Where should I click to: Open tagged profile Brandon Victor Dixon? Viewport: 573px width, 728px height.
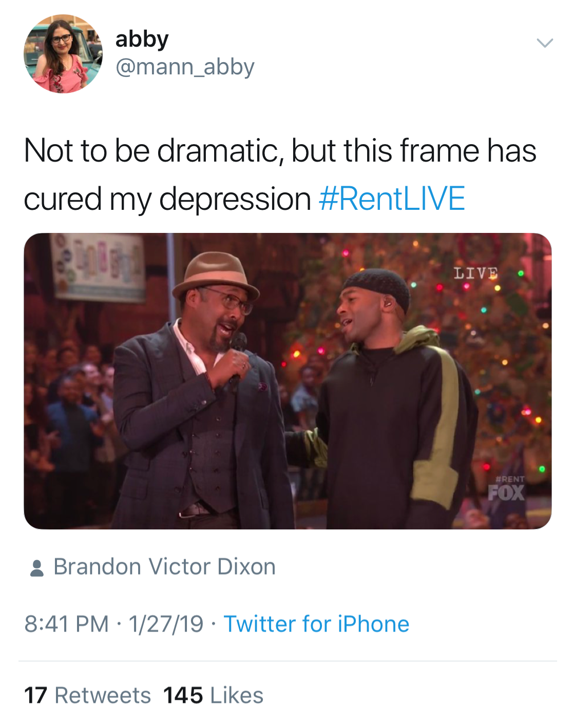click(164, 567)
